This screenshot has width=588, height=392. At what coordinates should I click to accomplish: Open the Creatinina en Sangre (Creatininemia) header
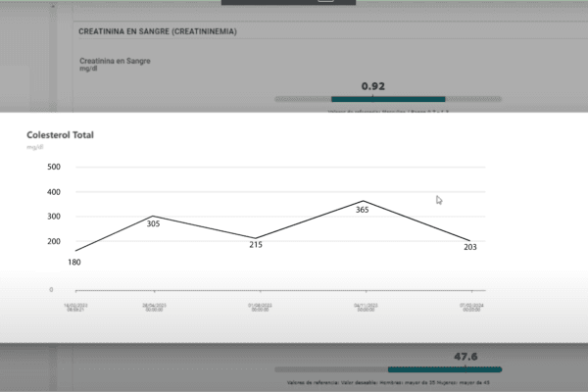click(x=157, y=31)
